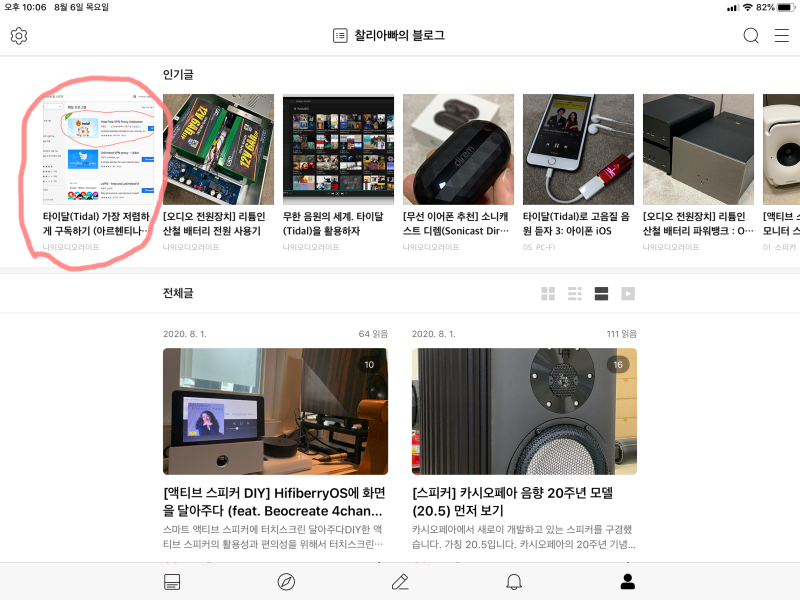Tap 나의오디오라이프 under the first Tidal post

pyautogui.click(x=71, y=247)
